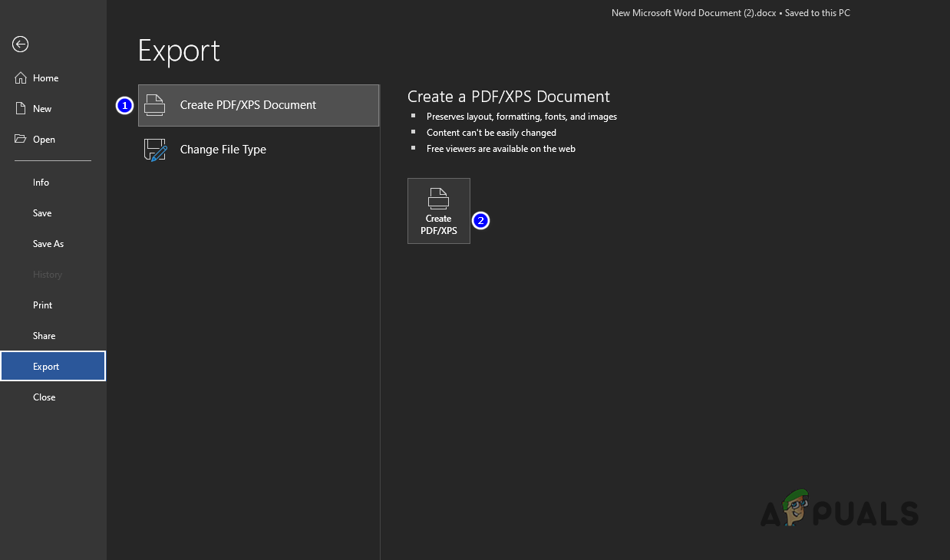Select the Export tab in the sidebar
950x560 pixels.
[53, 366]
